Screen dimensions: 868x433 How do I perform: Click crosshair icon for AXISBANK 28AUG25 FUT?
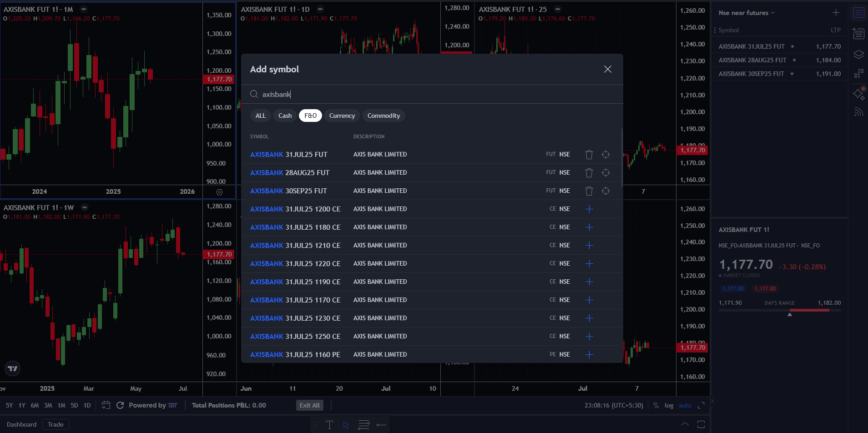pos(606,173)
